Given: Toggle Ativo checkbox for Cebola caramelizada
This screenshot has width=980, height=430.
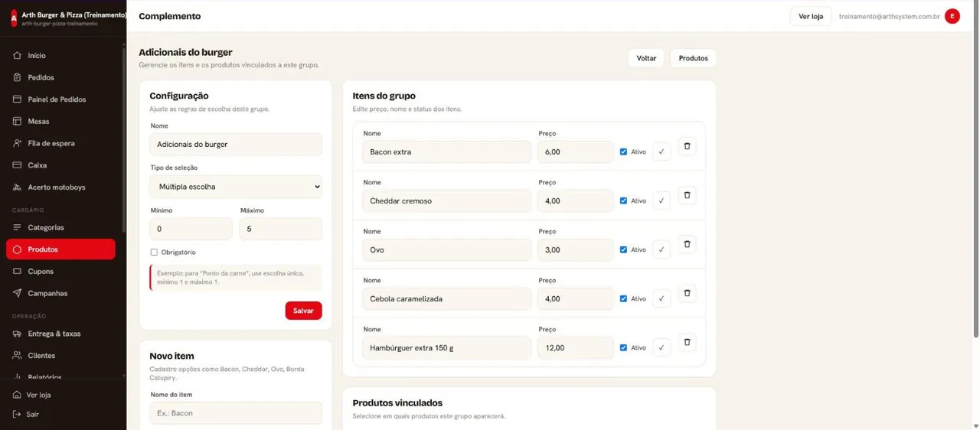Looking at the screenshot, I should click(623, 298).
